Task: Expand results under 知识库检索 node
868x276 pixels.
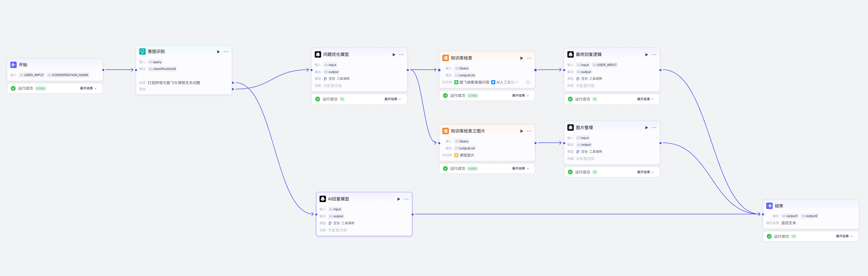Action: (x=520, y=96)
